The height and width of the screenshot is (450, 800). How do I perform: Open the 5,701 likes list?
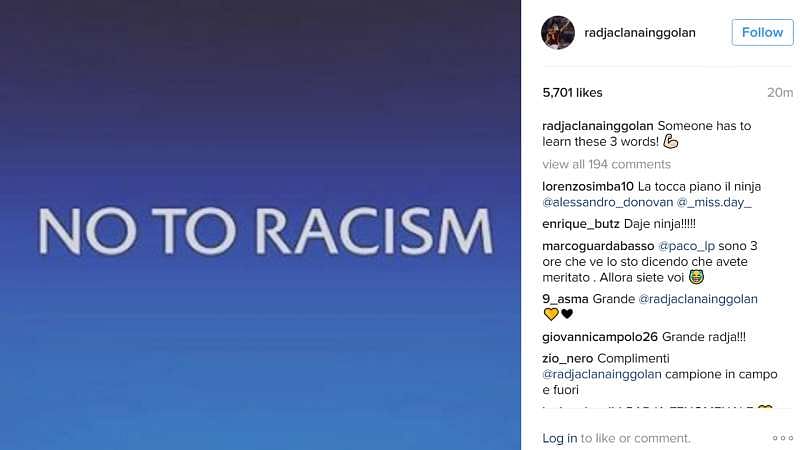point(572,93)
